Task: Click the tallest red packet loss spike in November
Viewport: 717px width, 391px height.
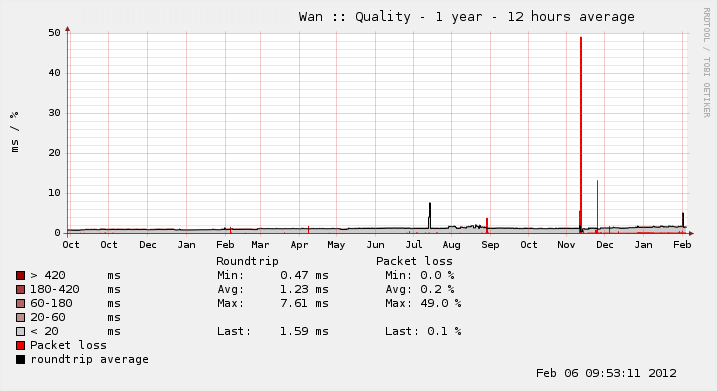Action: pos(581,133)
